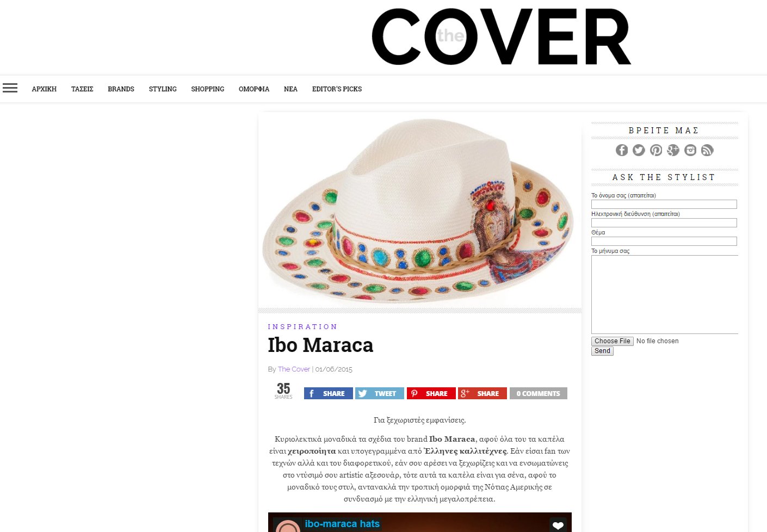Open the hamburger menu icon
The image size is (767, 532).
click(10, 88)
